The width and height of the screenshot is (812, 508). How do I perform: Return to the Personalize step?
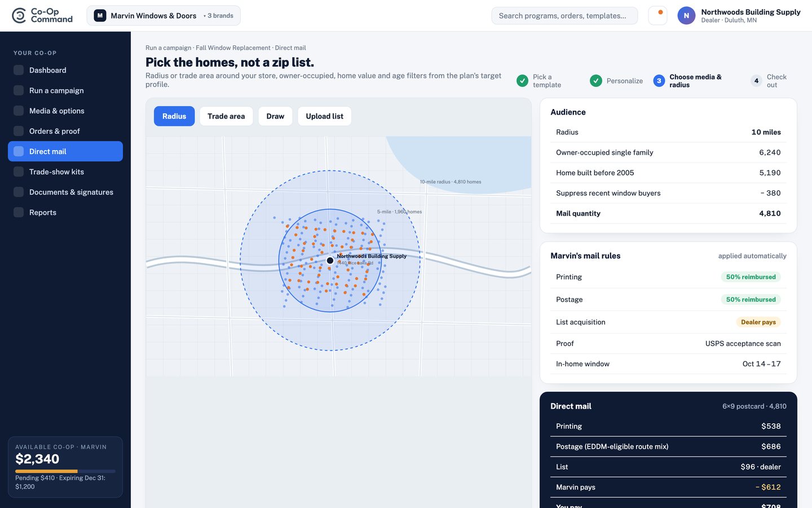point(616,81)
